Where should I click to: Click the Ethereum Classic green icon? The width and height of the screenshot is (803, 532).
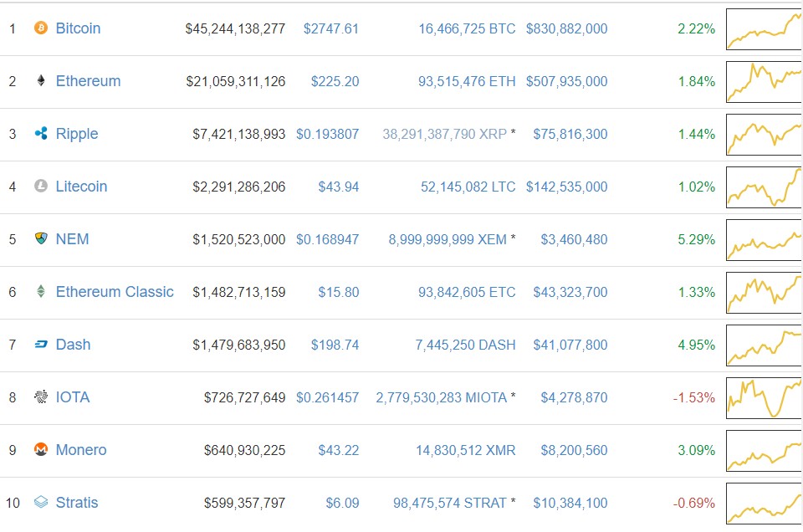tap(40, 292)
